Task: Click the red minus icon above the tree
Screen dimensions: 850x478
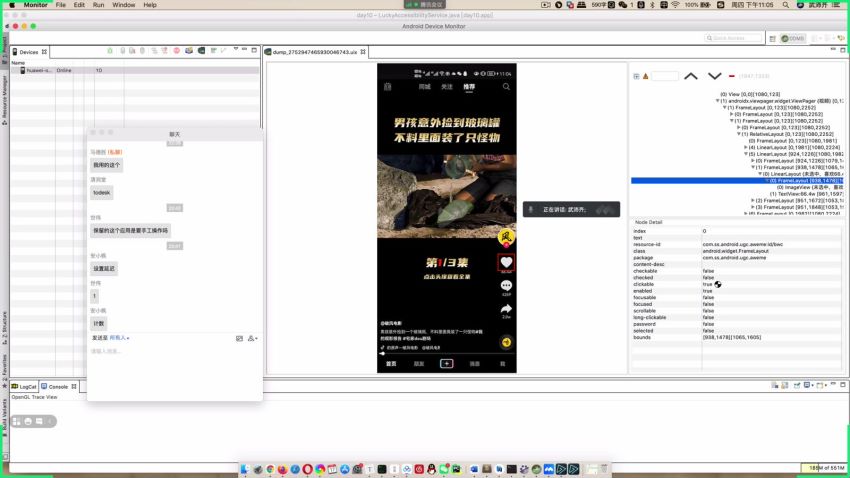Action: coord(732,76)
